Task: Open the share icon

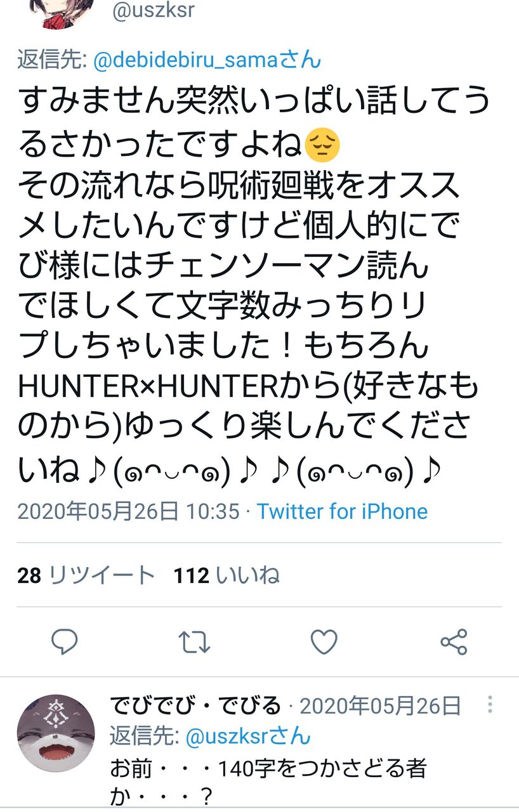Action: click(x=454, y=642)
